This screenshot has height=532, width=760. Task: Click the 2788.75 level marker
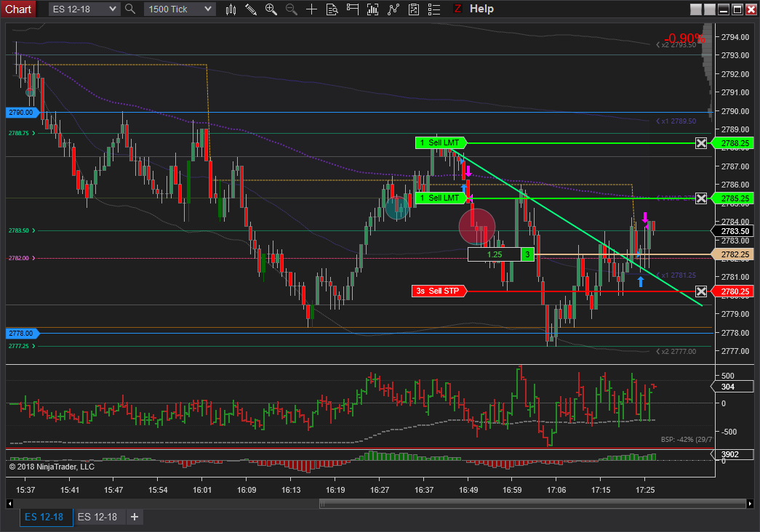click(21, 133)
